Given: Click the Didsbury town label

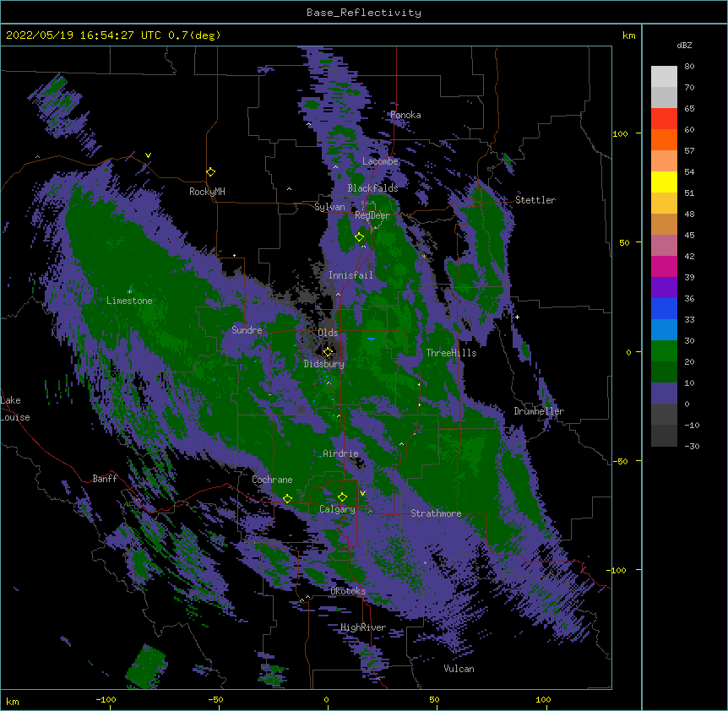Looking at the screenshot, I should [x=324, y=364].
